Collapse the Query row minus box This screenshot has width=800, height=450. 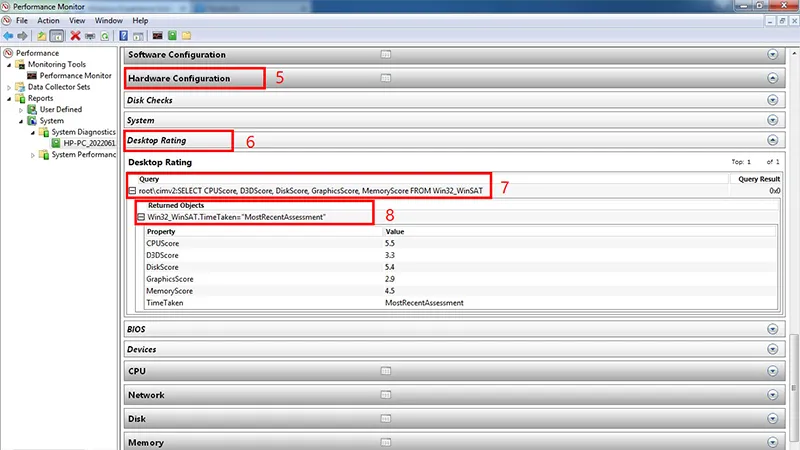[132, 190]
